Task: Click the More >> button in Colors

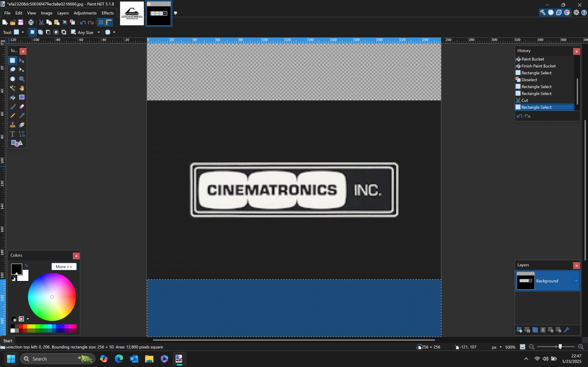Action: point(64,267)
